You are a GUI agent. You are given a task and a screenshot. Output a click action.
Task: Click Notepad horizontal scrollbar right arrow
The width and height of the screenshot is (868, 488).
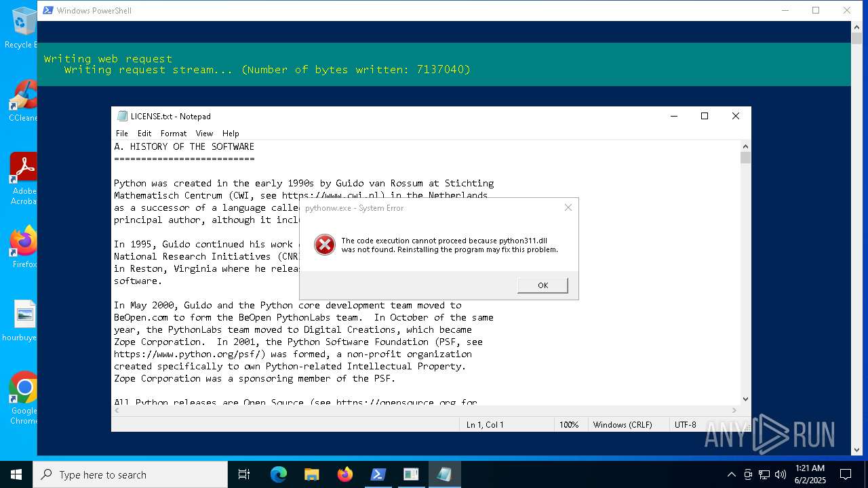coord(734,410)
